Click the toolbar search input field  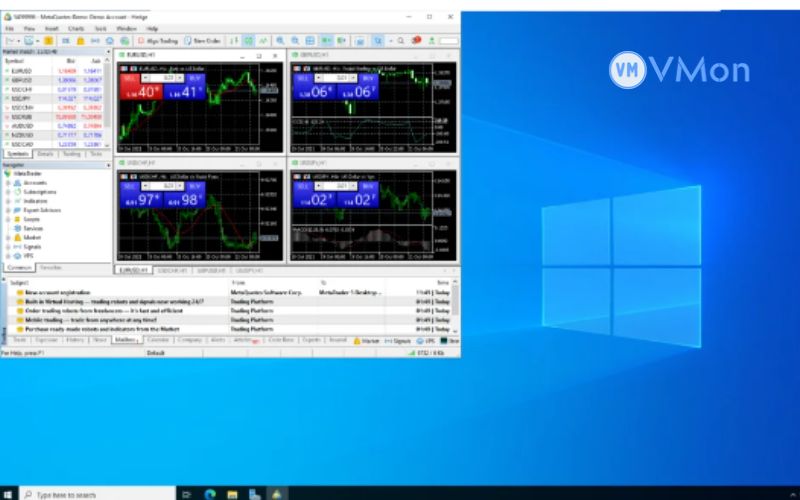pos(449,41)
